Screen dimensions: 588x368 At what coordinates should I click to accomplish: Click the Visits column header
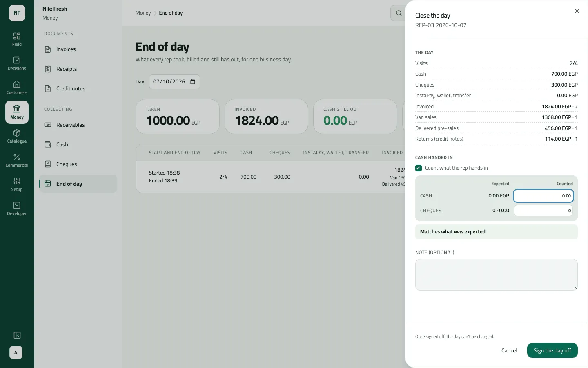pyautogui.click(x=220, y=153)
